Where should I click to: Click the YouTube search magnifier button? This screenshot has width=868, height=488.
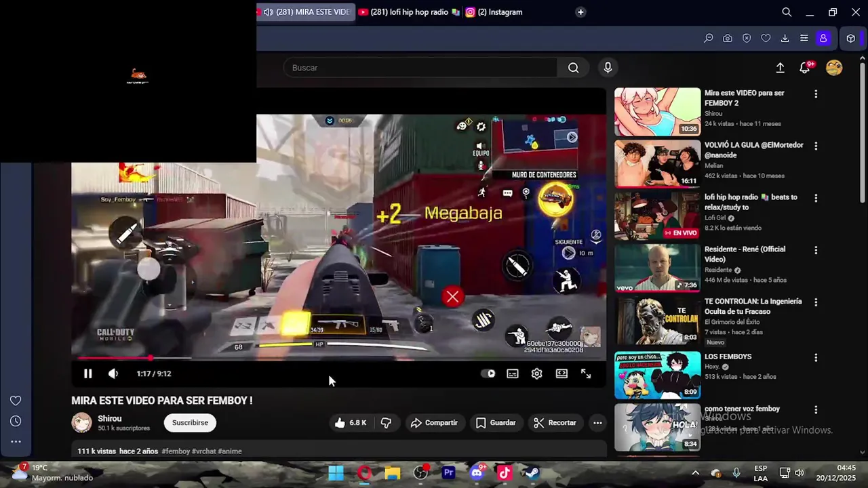coord(574,68)
